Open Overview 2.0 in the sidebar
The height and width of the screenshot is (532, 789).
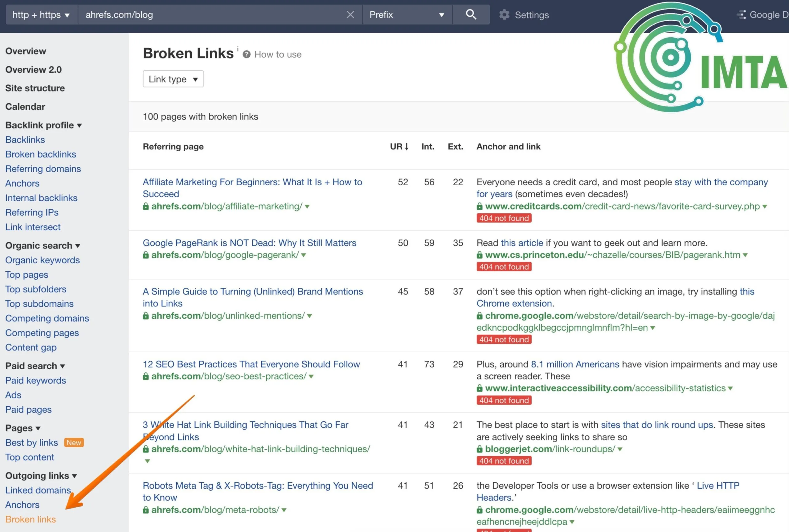tap(34, 70)
